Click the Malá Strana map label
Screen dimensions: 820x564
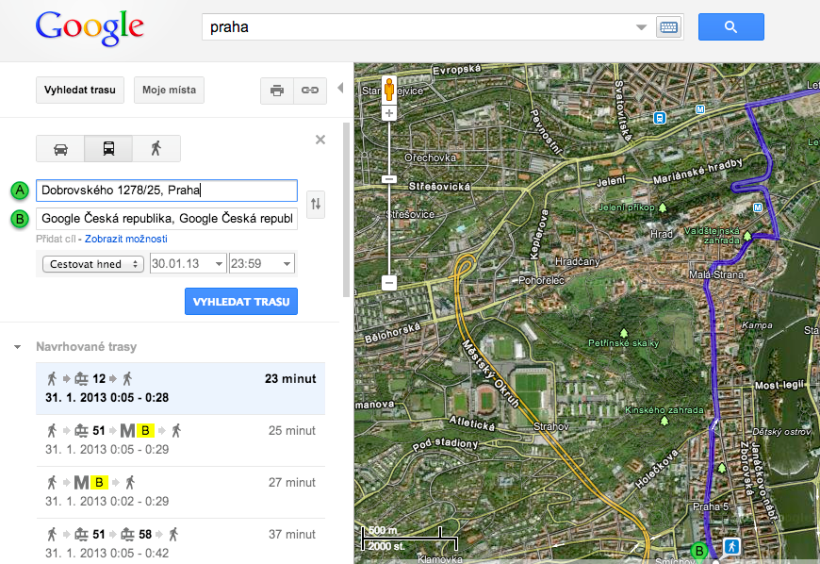click(716, 274)
